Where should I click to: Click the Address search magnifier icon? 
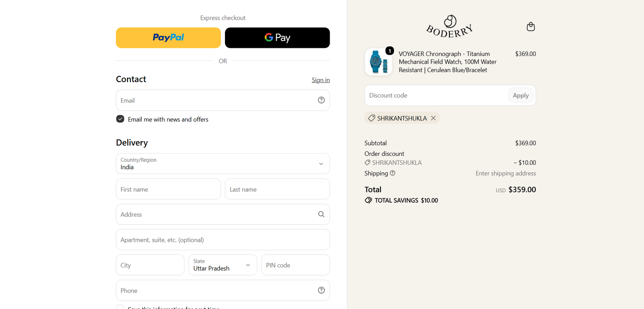321,214
